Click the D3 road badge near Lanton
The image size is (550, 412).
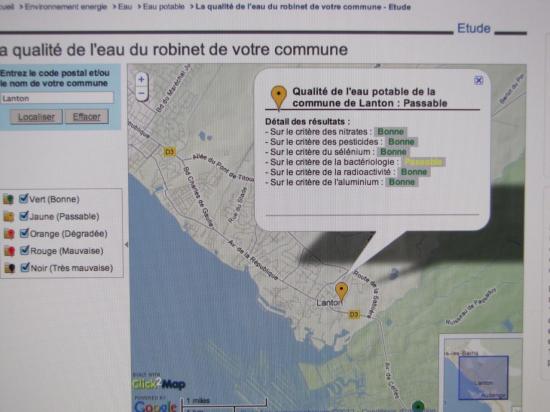(x=354, y=314)
